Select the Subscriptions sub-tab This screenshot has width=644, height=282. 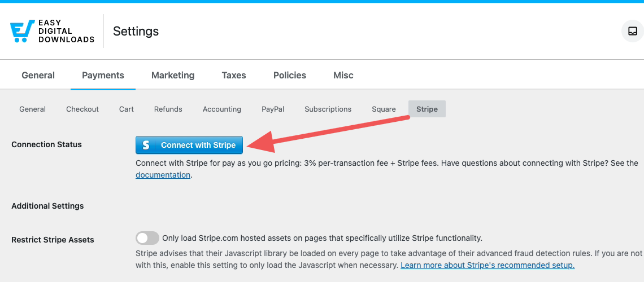[x=328, y=109]
